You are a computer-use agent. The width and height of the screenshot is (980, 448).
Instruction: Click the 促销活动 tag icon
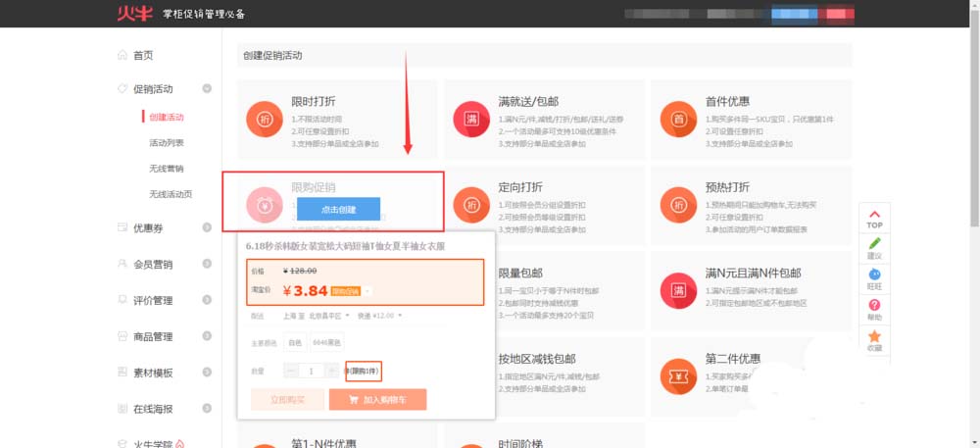(122, 89)
